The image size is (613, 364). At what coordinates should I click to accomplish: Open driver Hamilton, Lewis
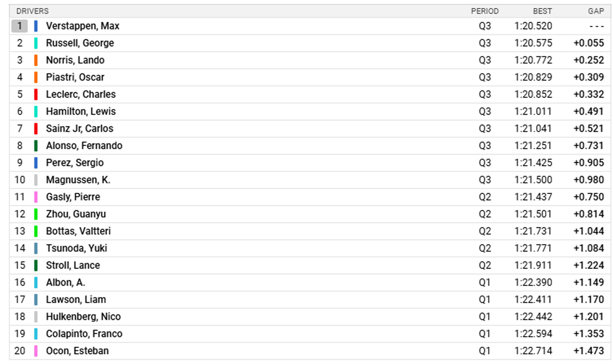pos(81,112)
